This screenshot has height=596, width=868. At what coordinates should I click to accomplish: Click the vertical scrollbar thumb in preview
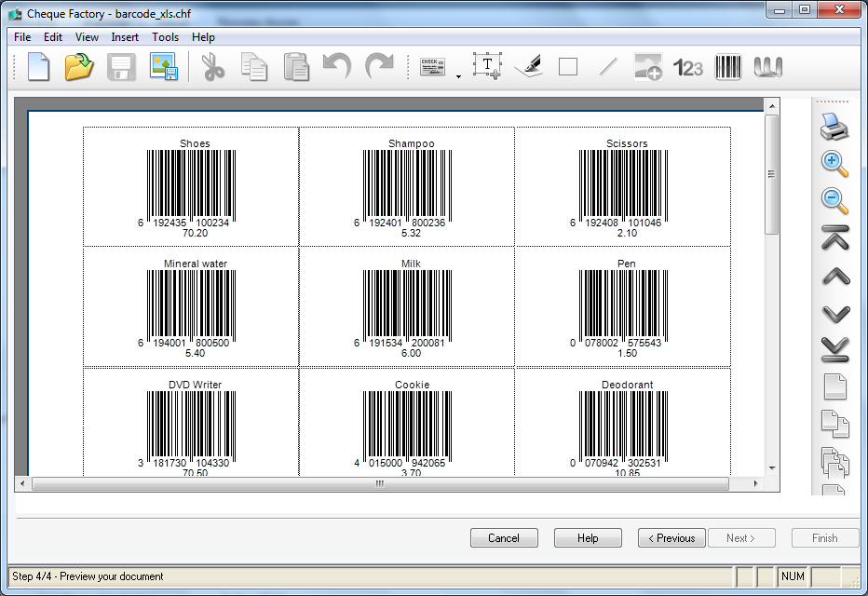tap(772, 174)
